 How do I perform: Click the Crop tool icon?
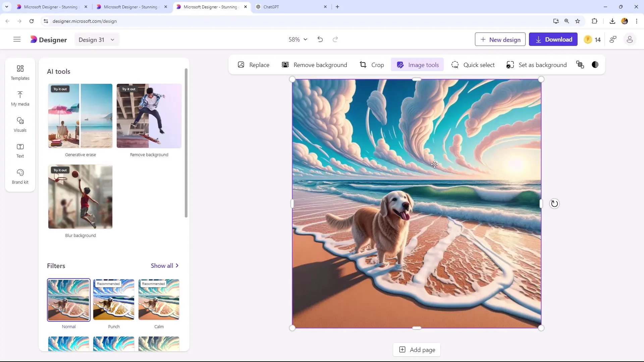click(x=363, y=65)
